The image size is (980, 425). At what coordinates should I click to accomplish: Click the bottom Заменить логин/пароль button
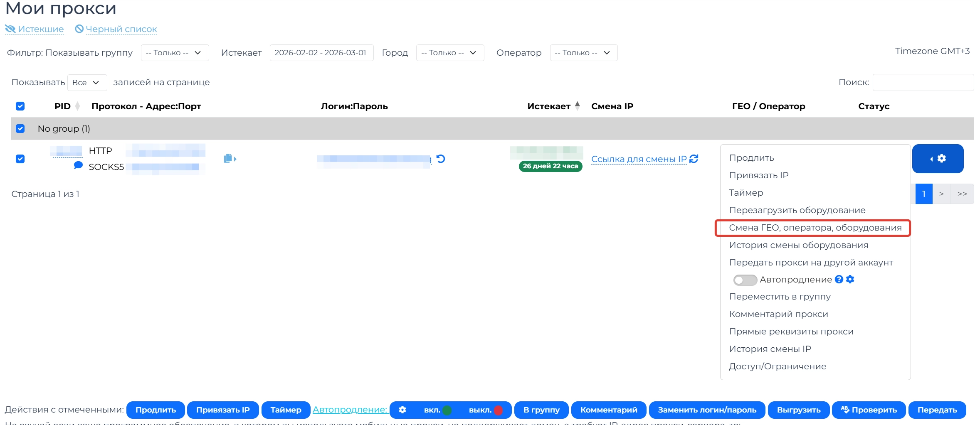707,410
